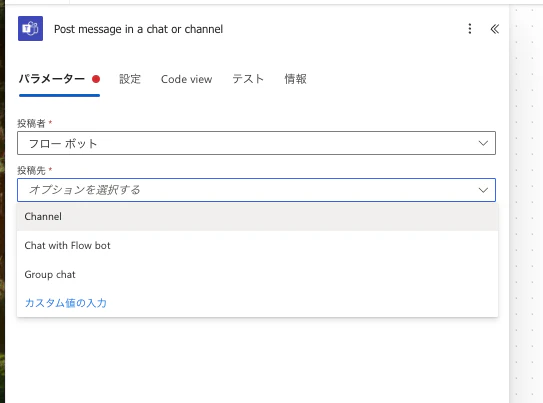Open the 投稿者 dropdown showing フロー ボット

click(256, 143)
